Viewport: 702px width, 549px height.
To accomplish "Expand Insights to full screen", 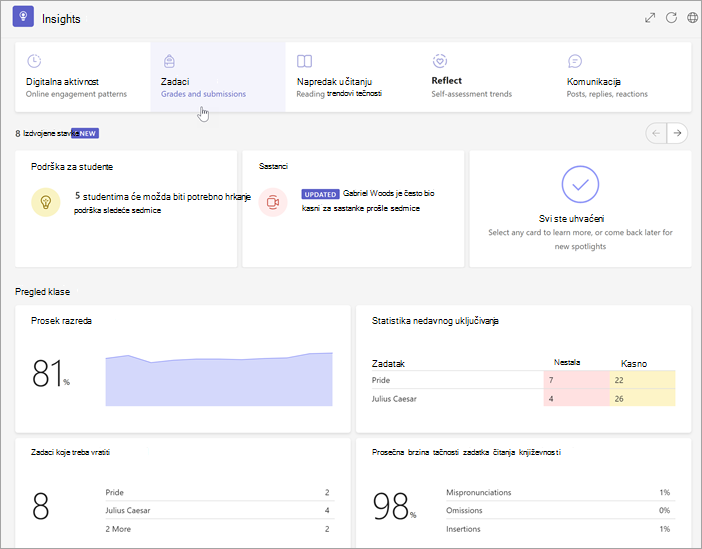I will (650, 18).
